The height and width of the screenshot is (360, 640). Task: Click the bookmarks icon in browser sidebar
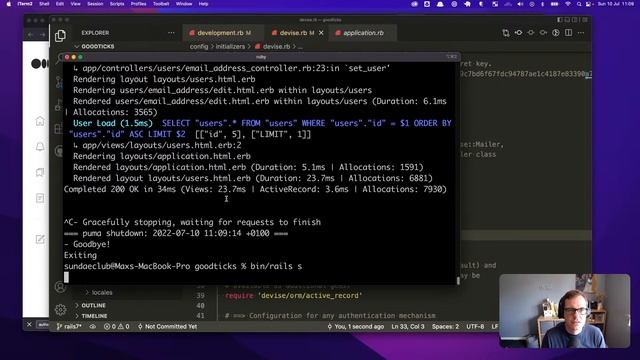40,172
